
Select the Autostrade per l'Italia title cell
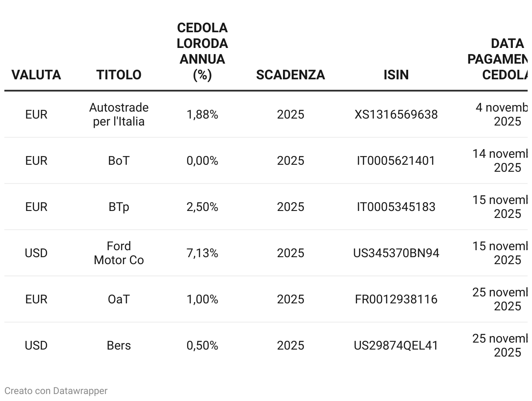(119, 115)
